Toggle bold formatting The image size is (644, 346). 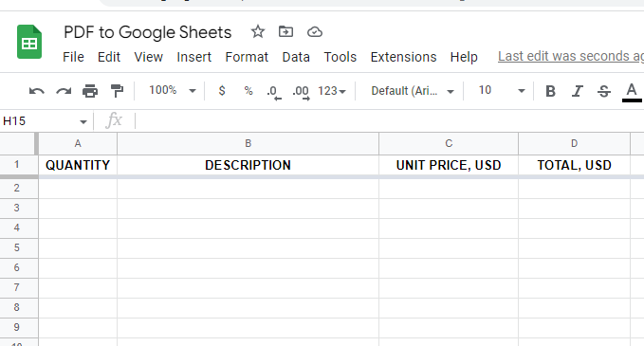coord(550,91)
